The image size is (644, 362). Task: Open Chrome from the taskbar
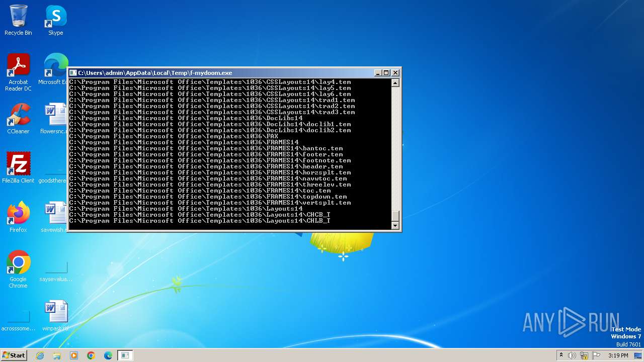click(x=91, y=355)
